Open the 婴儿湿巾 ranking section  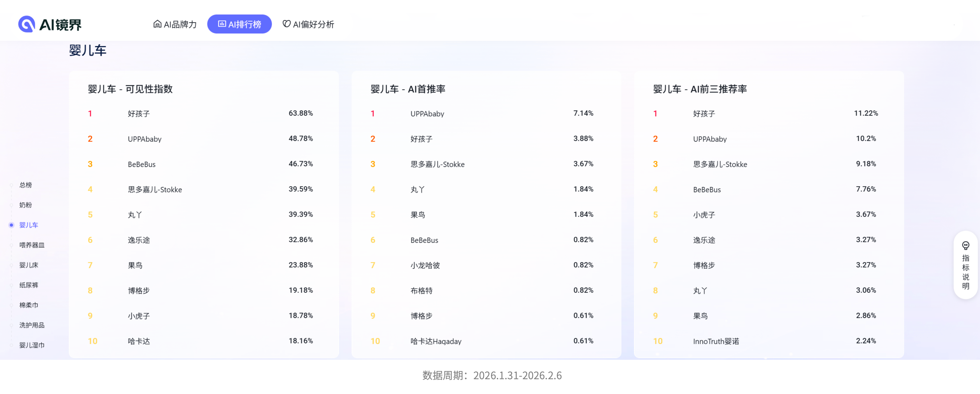32,345
